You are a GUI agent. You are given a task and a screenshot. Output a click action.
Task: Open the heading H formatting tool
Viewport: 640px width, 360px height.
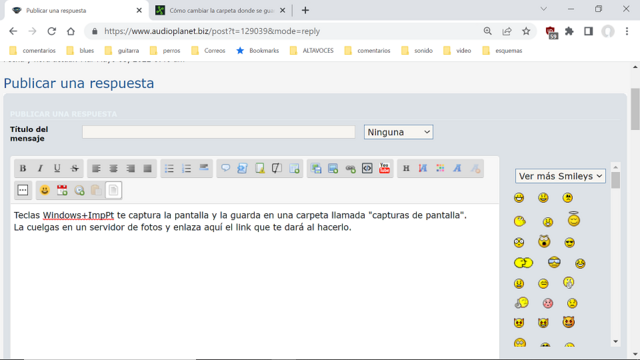406,168
